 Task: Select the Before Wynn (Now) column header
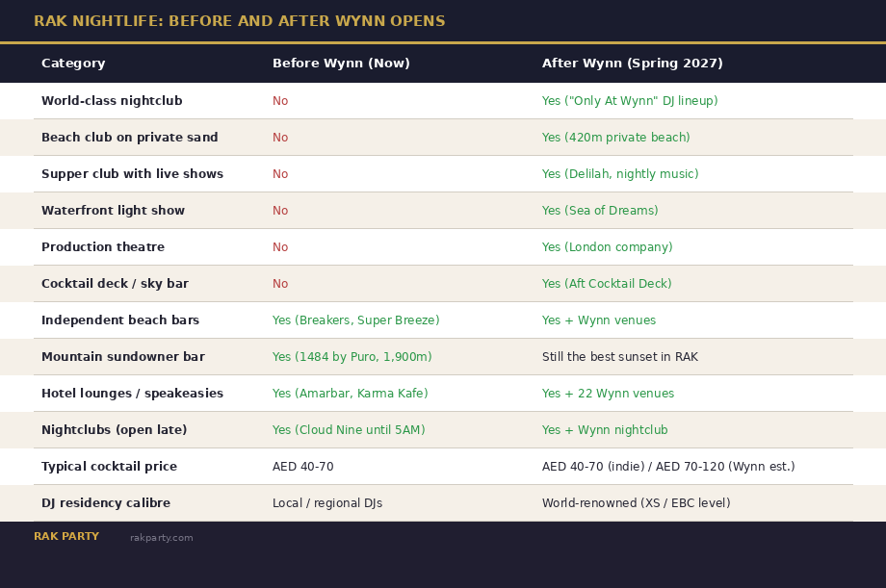click(x=341, y=64)
